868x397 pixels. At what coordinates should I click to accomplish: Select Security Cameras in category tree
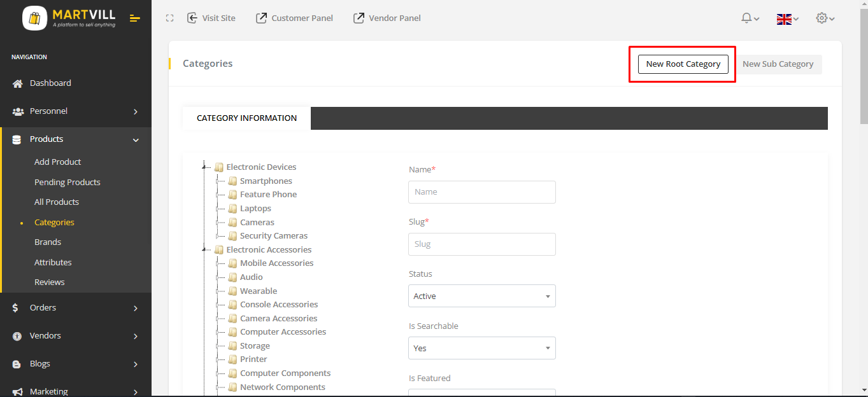(273, 236)
